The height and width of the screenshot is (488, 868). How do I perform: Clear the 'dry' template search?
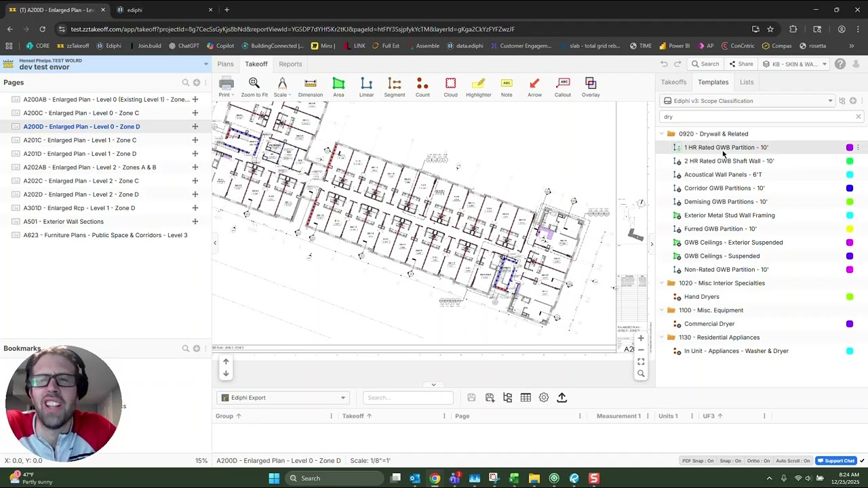coord(858,117)
